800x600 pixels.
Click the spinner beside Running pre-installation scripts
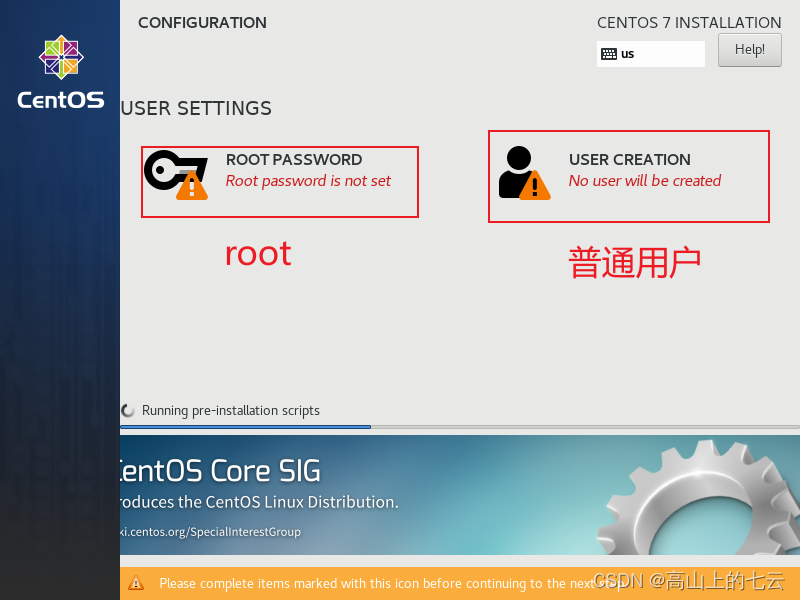(x=128, y=410)
